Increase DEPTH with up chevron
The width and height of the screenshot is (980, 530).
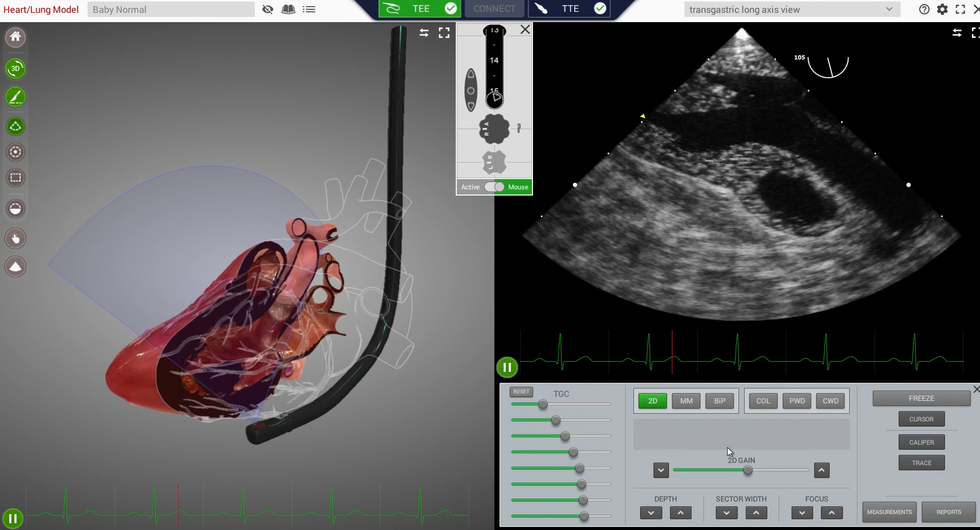tap(680, 513)
